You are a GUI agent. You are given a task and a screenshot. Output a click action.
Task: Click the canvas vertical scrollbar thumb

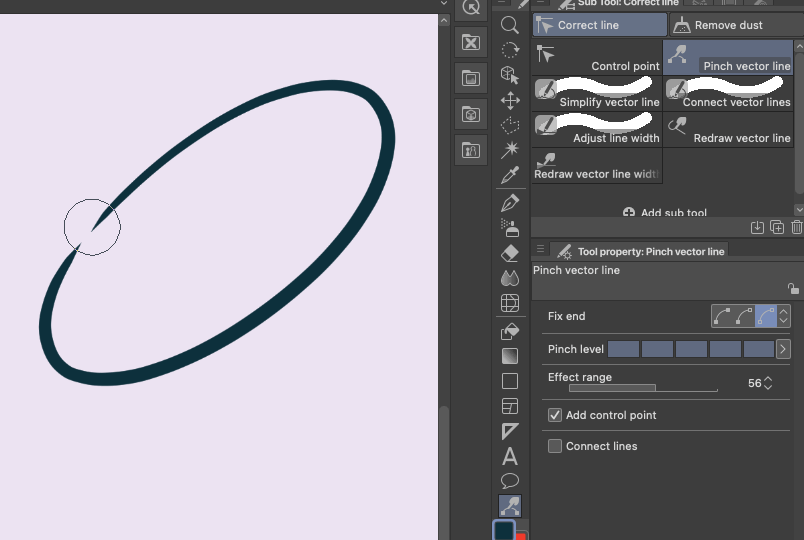click(x=444, y=472)
